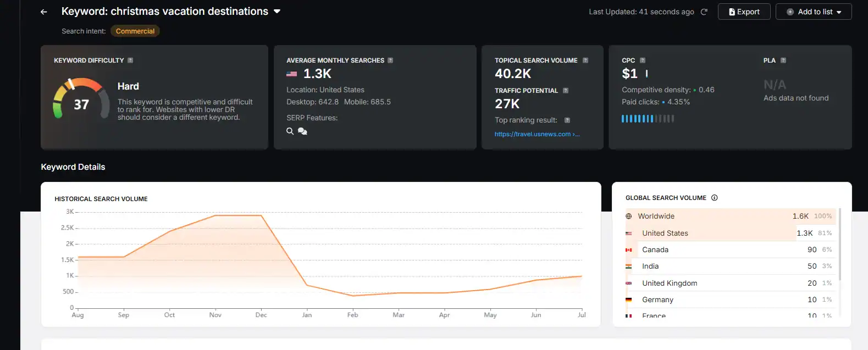Expand the keyword title dropdown arrow

pos(277,12)
